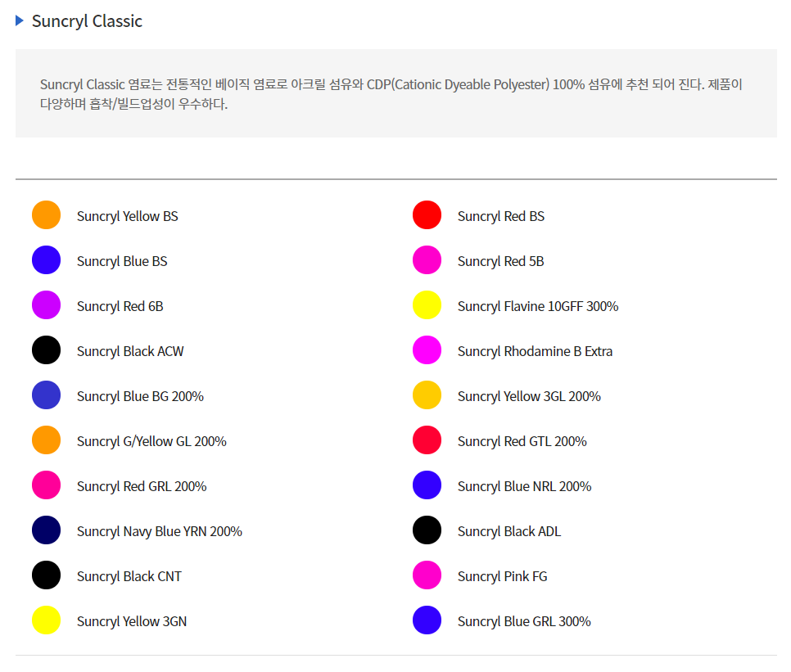
Task: Open the Suncryl Blue BG 200% label
Action: (x=140, y=396)
